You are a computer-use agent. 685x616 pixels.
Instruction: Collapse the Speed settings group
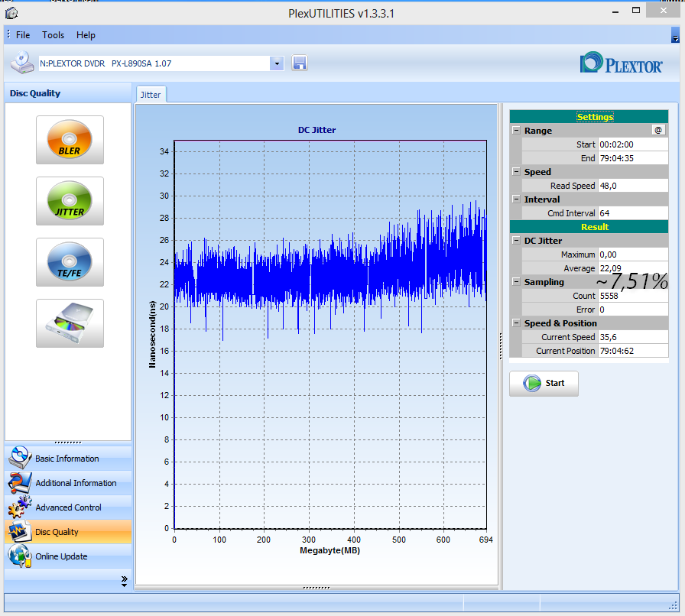point(516,171)
